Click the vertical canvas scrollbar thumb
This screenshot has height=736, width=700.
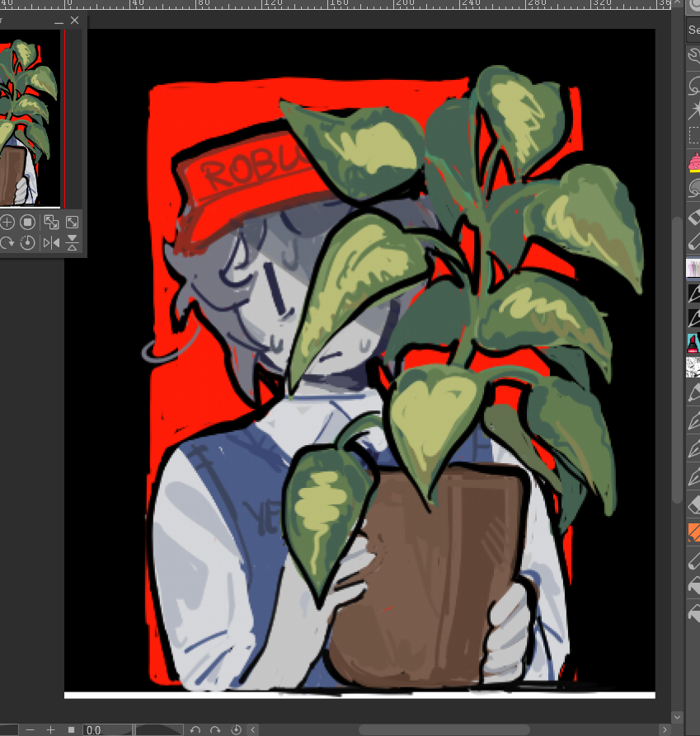click(x=677, y=360)
